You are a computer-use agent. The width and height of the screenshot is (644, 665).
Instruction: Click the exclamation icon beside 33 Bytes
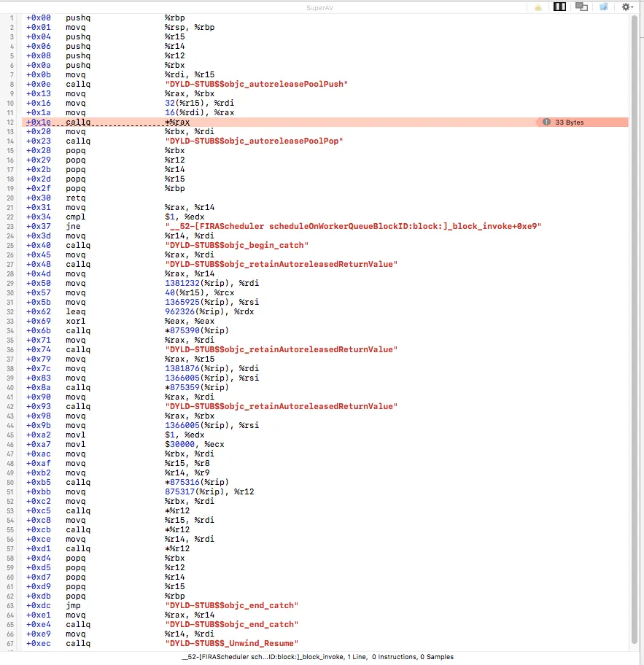pyautogui.click(x=546, y=122)
